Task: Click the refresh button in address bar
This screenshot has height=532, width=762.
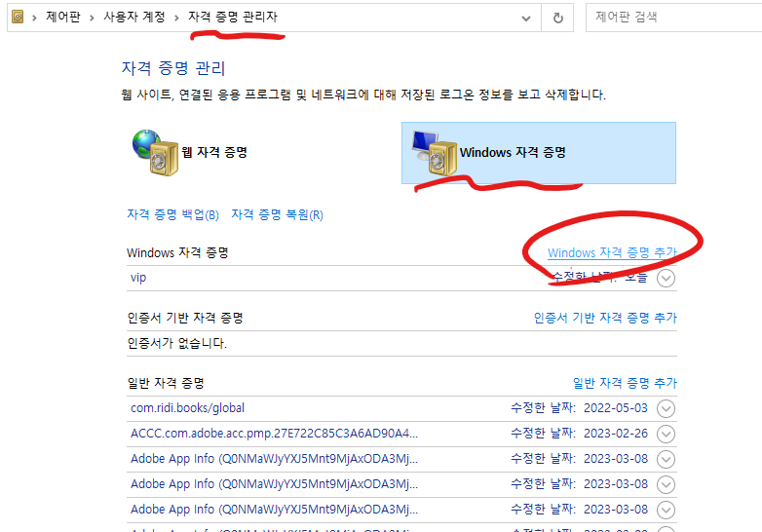Action: tap(558, 18)
